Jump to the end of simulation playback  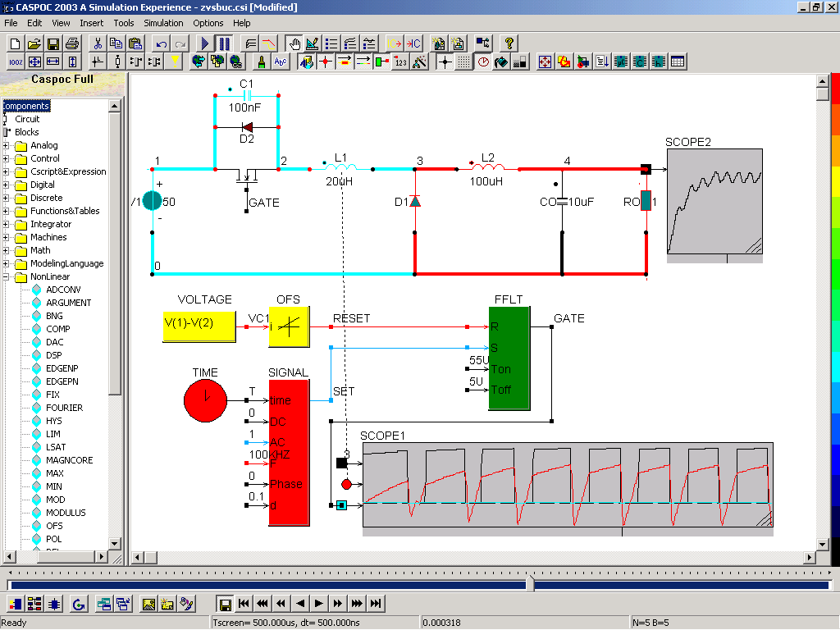tap(376, 604)
